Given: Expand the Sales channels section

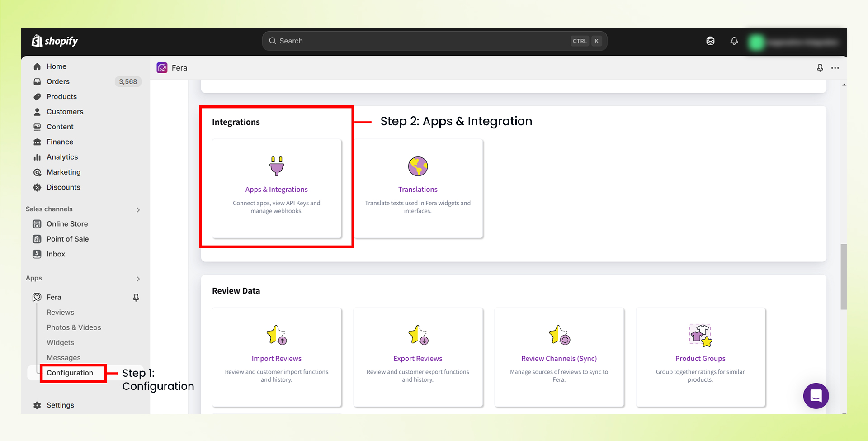Looking at the screenshot, I should [x=138, y=209].
